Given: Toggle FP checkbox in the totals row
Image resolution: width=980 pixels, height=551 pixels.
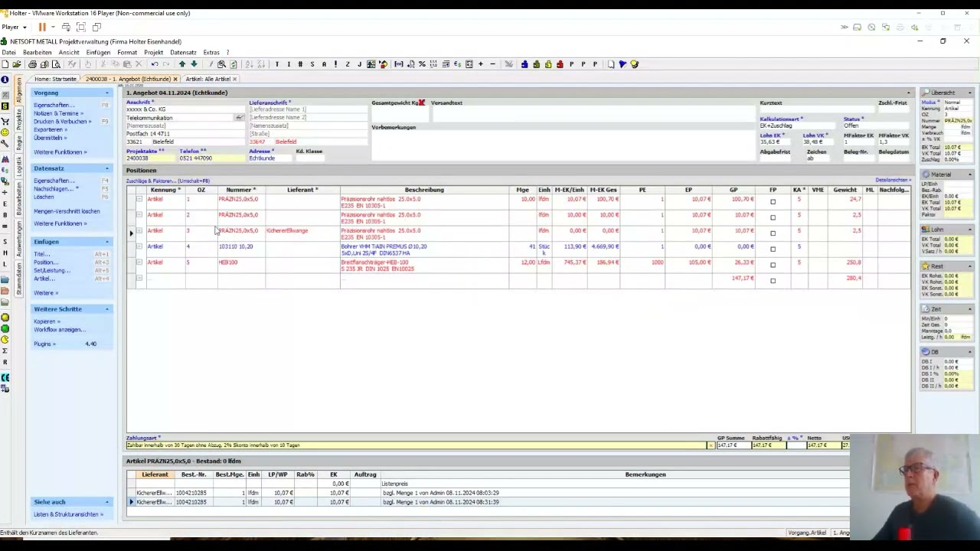Looking at the screenshot, I should [x=773, y=281].
